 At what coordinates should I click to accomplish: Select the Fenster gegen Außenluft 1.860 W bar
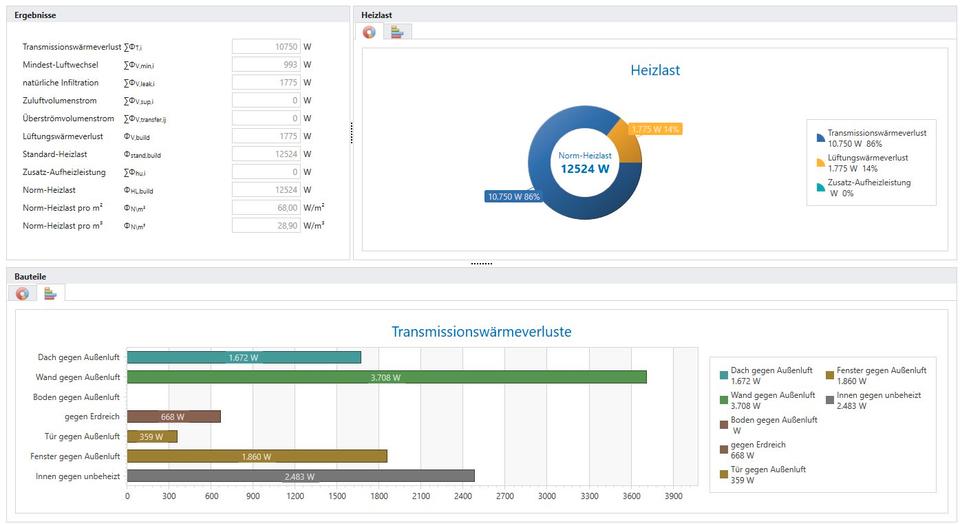[256, 456]
